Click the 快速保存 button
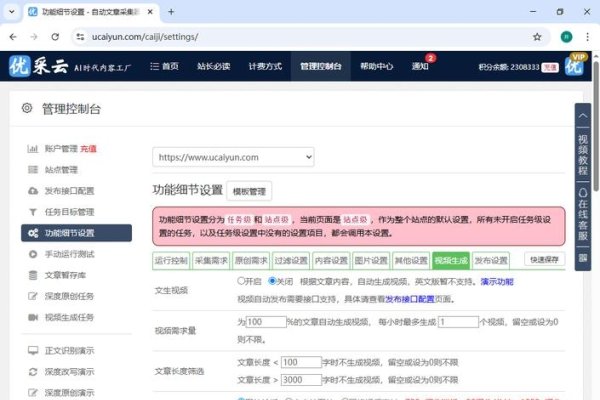Viewport: 600px width, 400px height. click(x=545, y=260)
